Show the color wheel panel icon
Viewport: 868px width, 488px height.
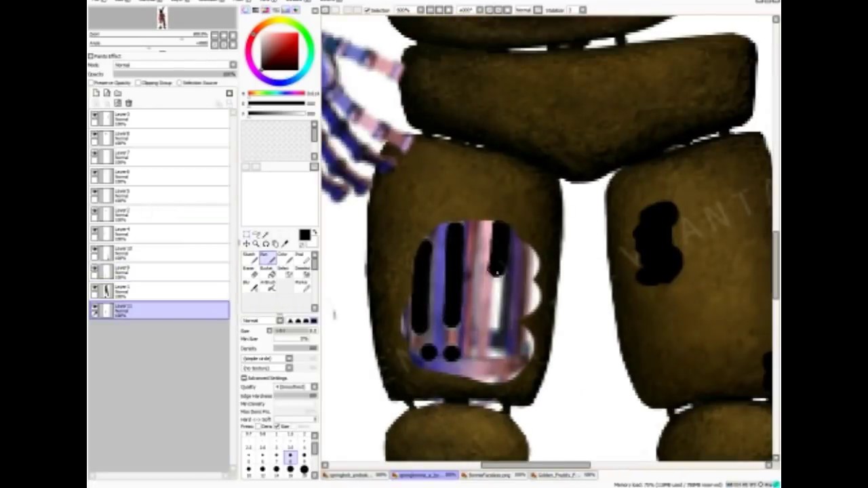[x=245, y=10]
